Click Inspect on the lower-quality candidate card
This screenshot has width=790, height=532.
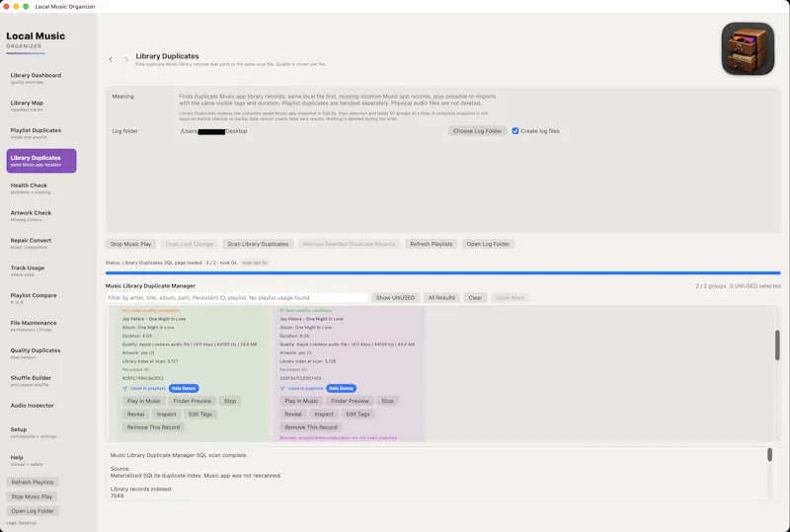click(166, 415)
